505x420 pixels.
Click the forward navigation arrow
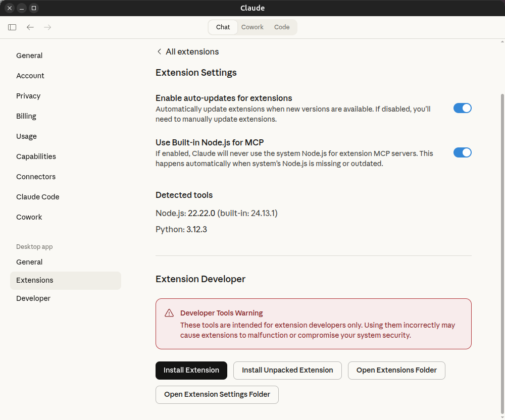coord(47,27)
